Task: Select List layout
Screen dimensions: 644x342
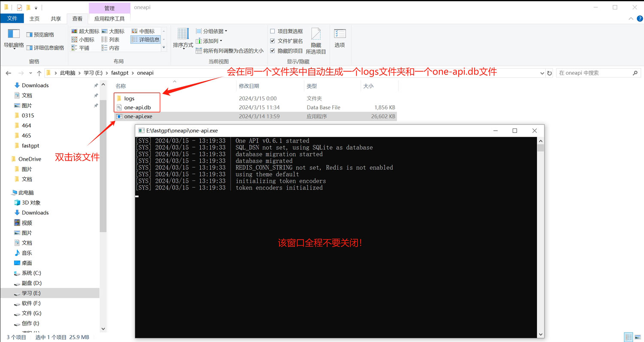Action: coord(111,40)
